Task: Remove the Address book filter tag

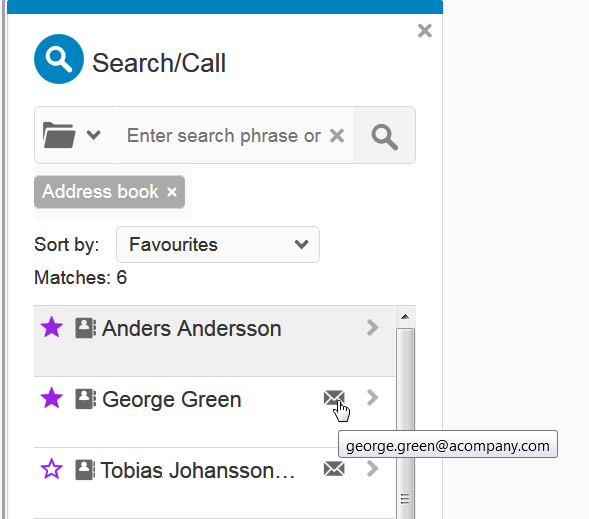Action: click(x=172, y=192)
